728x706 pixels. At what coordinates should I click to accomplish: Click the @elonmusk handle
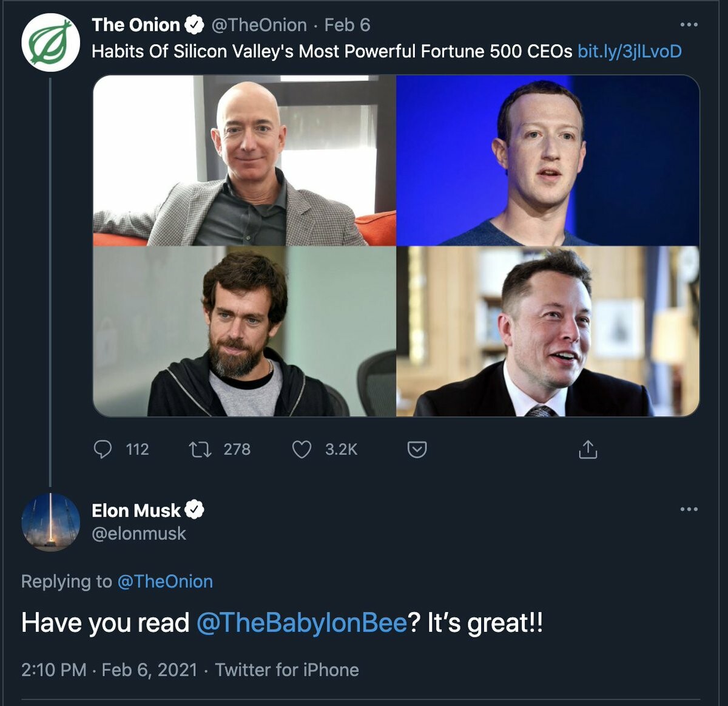tap(139, 534)
